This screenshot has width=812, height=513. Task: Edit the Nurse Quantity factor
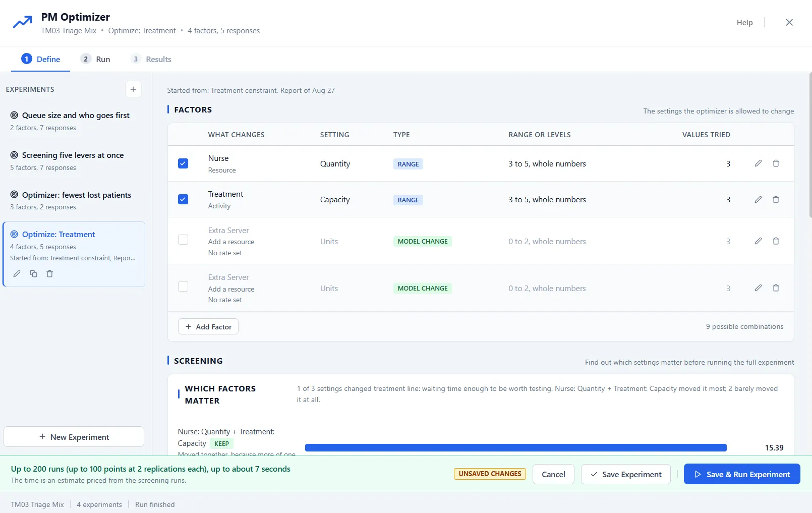pyautogui.click(x=758, y=163)
